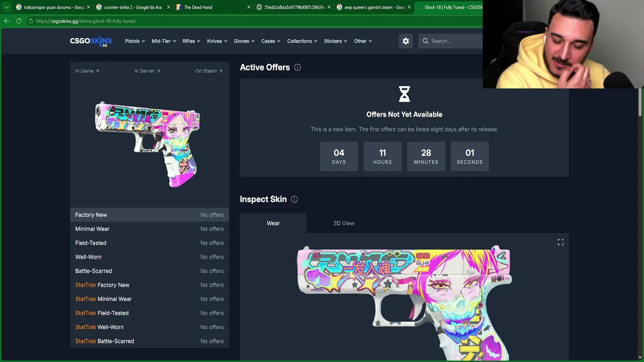Expand the Gloves dropdown menu
Viewport: 644px width, 362px height.
(x=244, y=41)
